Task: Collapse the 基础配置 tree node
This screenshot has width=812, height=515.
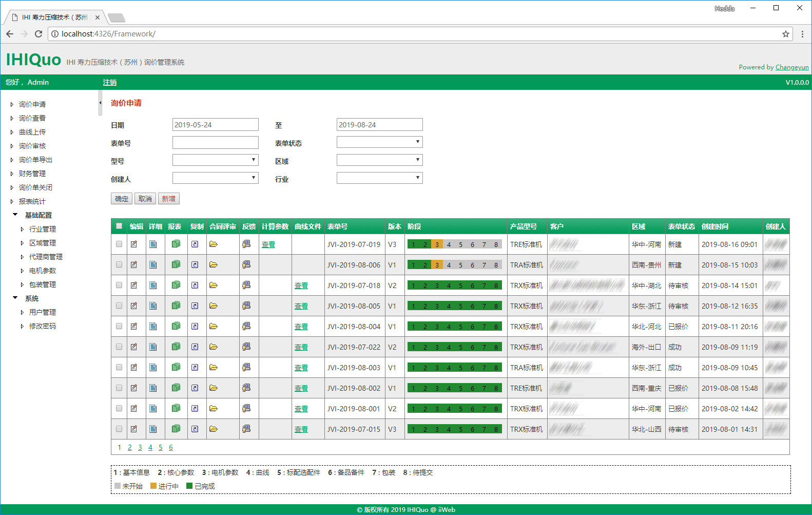Action: pyautogui.click(x=15, y=215)
